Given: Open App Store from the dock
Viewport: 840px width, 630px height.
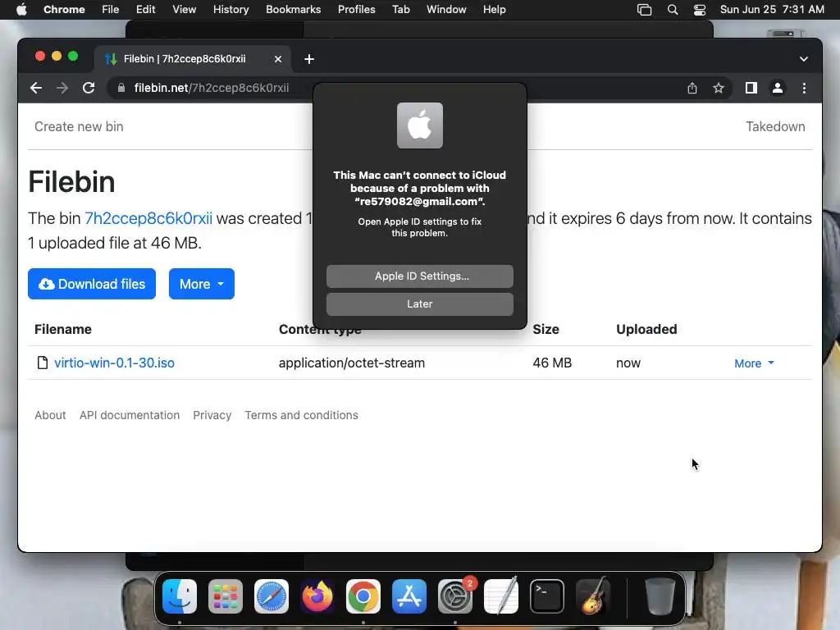Looking at the screenshot, I should (x=409, y=596).
